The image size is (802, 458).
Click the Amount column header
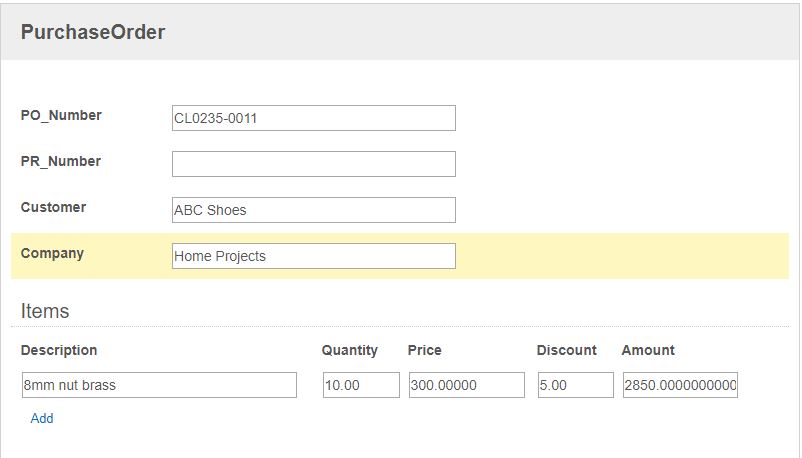point(648,350)
